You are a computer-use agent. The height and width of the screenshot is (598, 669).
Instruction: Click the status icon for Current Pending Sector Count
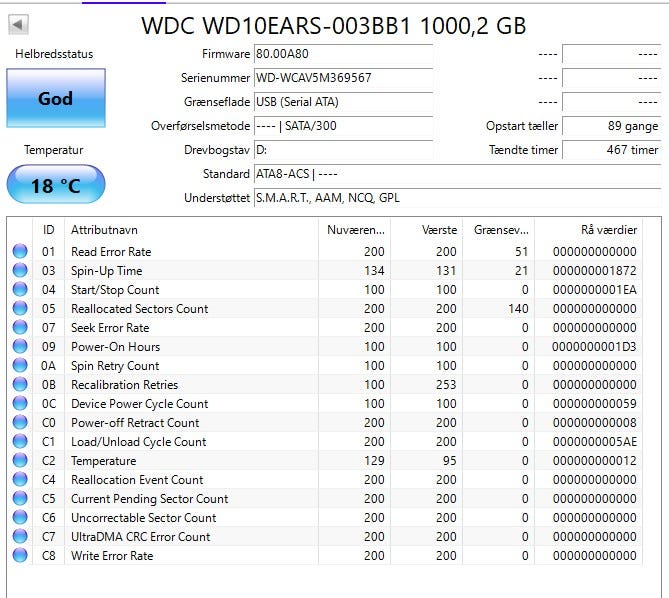pyautogui.click(x=20, y=498)
